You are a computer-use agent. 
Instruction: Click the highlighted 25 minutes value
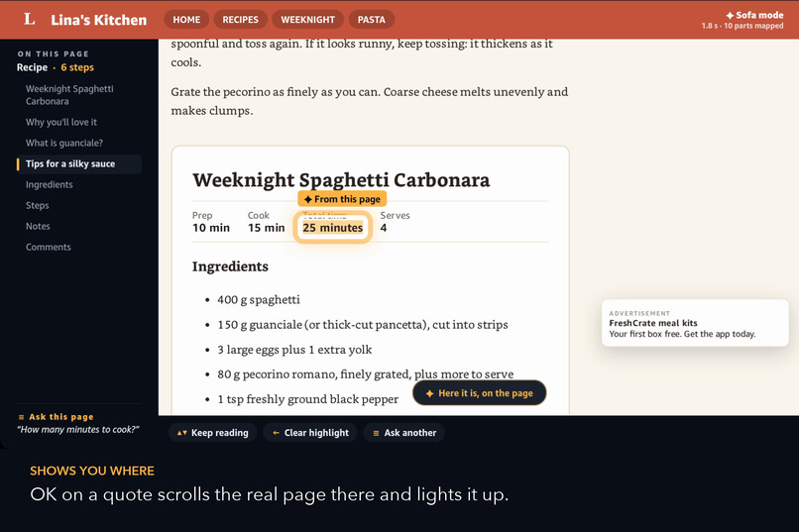click(333, 228)
